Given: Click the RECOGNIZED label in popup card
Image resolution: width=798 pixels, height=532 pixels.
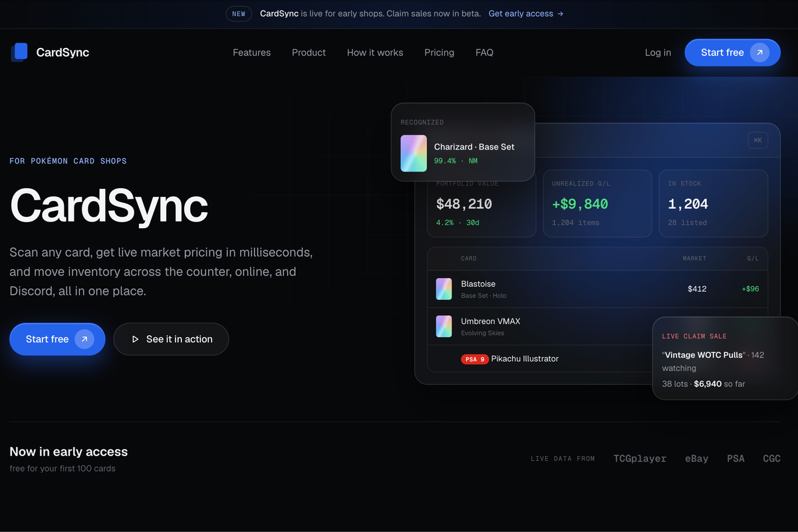Looking at the screenshot, I should (422, 122).
